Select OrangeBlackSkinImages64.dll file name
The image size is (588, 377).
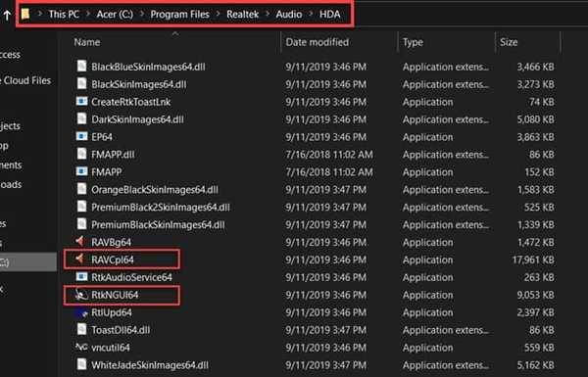[x=155, y=189]
